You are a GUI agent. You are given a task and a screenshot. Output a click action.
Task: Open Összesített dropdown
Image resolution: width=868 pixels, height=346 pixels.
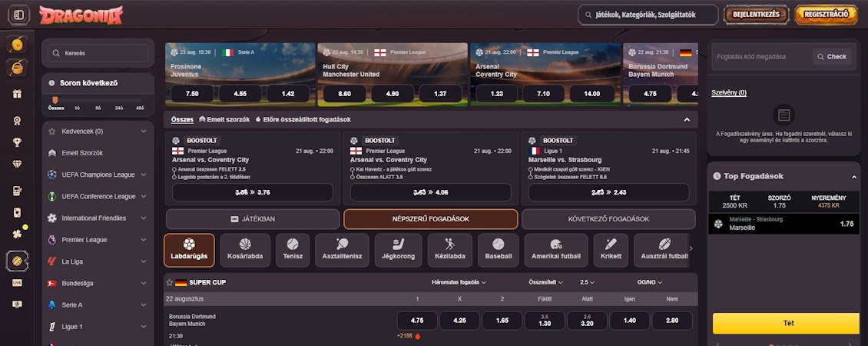point(546,282)
